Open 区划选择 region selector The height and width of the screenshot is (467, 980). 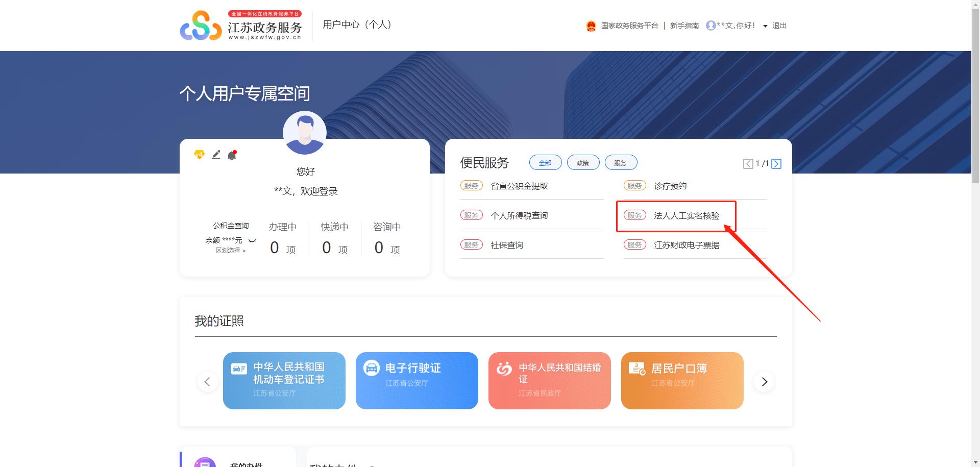point(231,251)
